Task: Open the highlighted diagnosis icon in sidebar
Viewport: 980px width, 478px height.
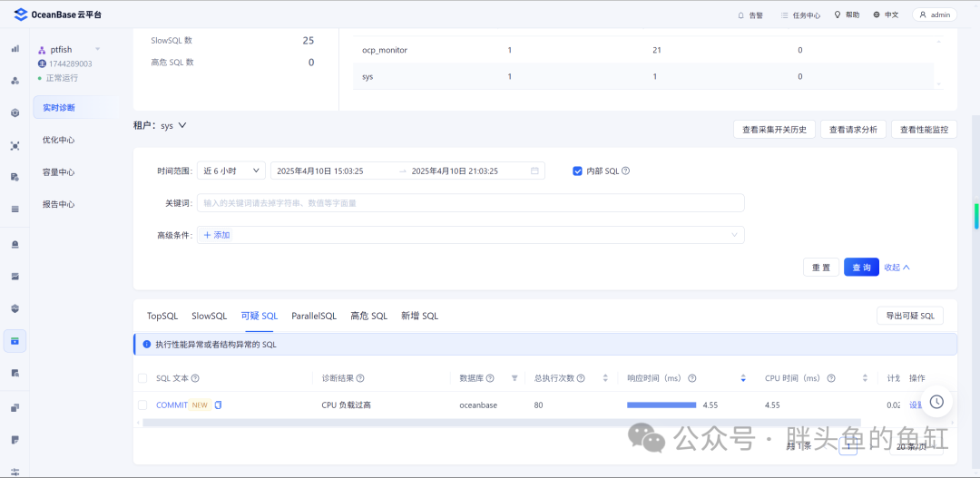Action: click(x=15, y=340)
